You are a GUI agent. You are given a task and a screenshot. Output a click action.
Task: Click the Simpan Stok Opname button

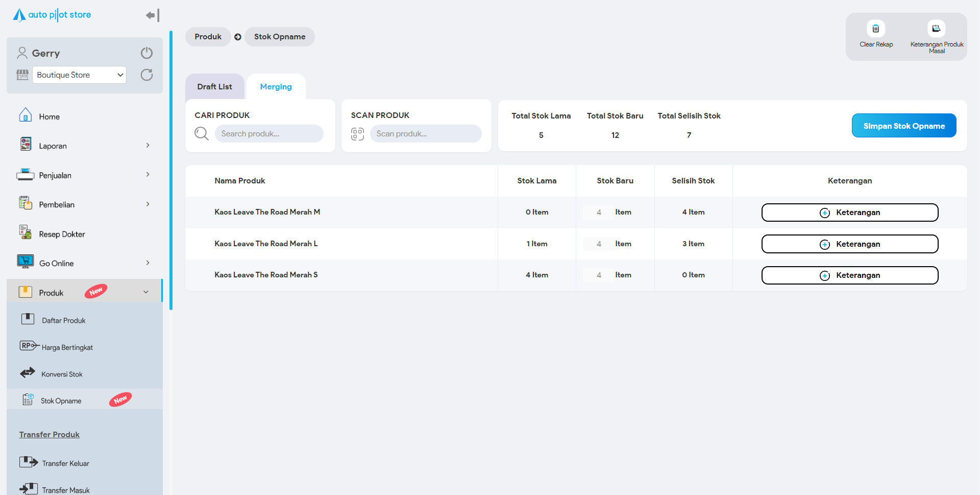click(903, 126)
